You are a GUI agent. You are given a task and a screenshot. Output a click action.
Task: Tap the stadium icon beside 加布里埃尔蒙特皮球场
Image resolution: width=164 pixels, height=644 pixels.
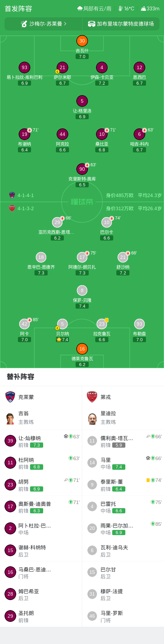pos(91,24)
